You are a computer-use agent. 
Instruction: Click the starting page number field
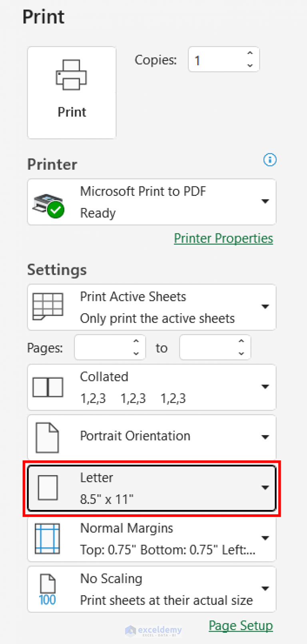[x=108, y=347]
